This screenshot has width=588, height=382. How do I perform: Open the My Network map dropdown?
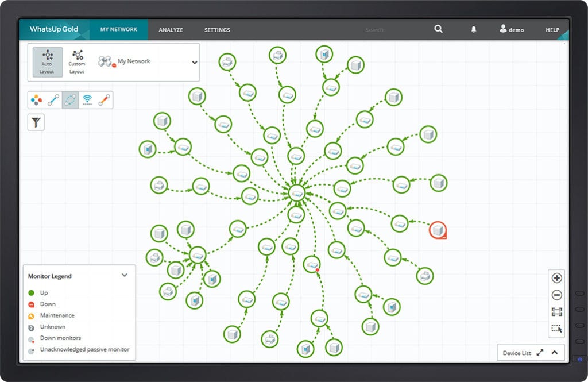pyautogui.click(x=195, y=62)
